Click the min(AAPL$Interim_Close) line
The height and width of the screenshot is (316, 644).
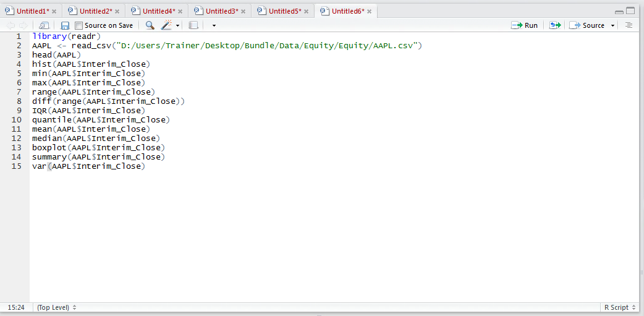(88, 74)
